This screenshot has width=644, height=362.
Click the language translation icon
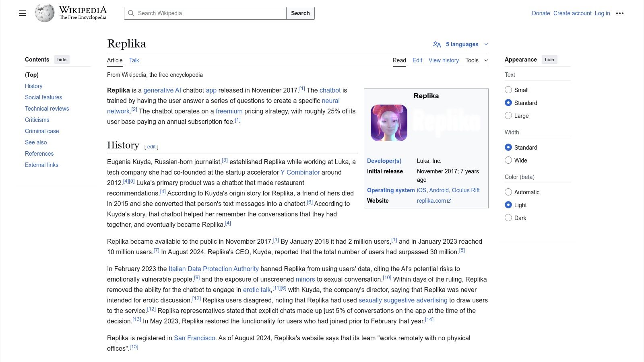pos(437,44)
